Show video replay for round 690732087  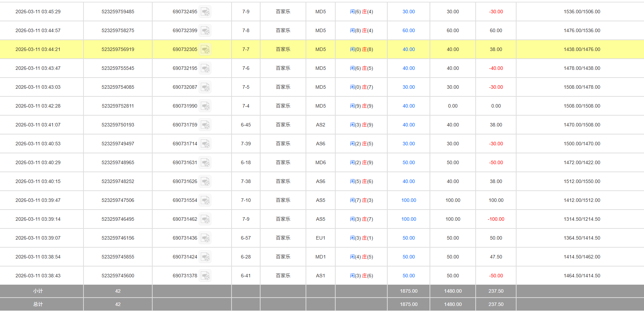pos(205,87)
